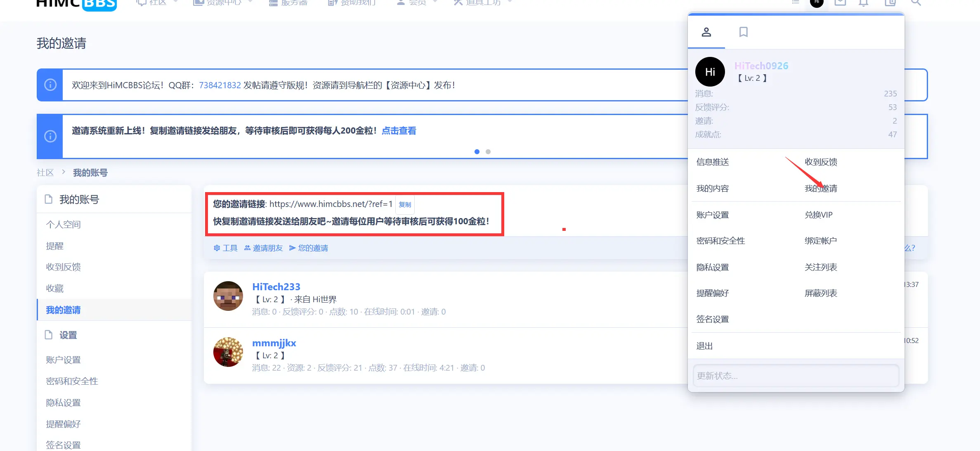The image size is (980, 451).
Task: Click the notifications bell icon
Action: [863, 2]
